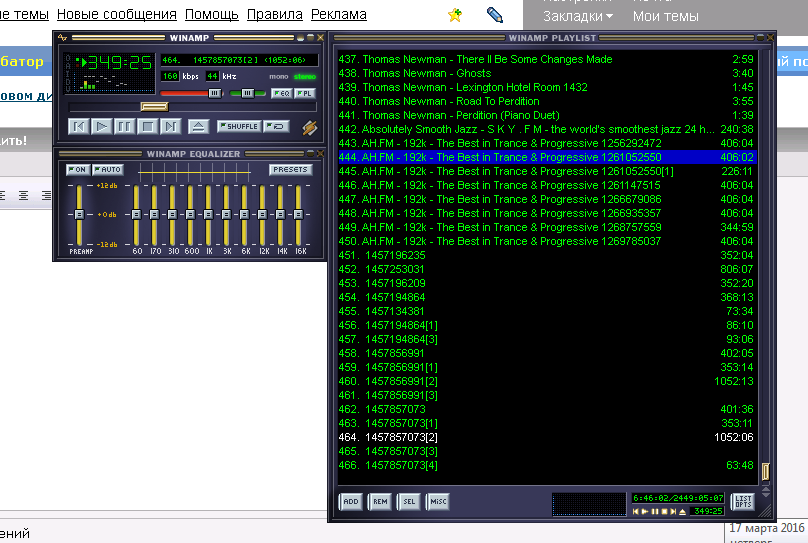Open Мои темы in forum header
The image size is (808, 543).
665,16
